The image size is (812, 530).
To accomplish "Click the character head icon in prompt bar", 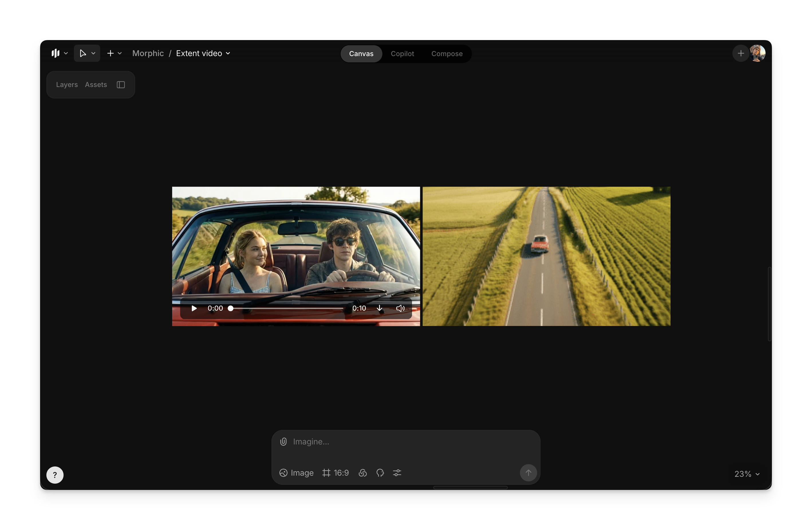I will [x=380, y=473].
